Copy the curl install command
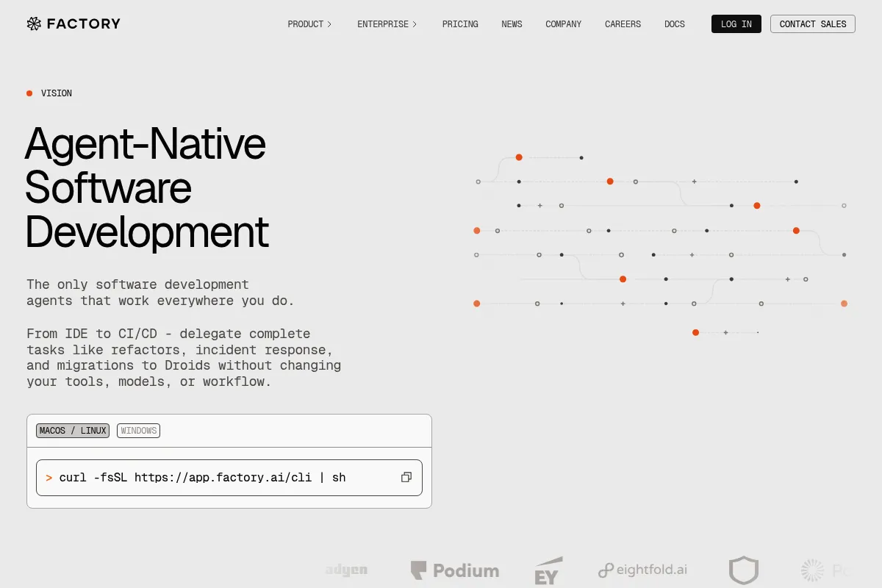This screenshot has width=882, height=588. click(406, 478)
